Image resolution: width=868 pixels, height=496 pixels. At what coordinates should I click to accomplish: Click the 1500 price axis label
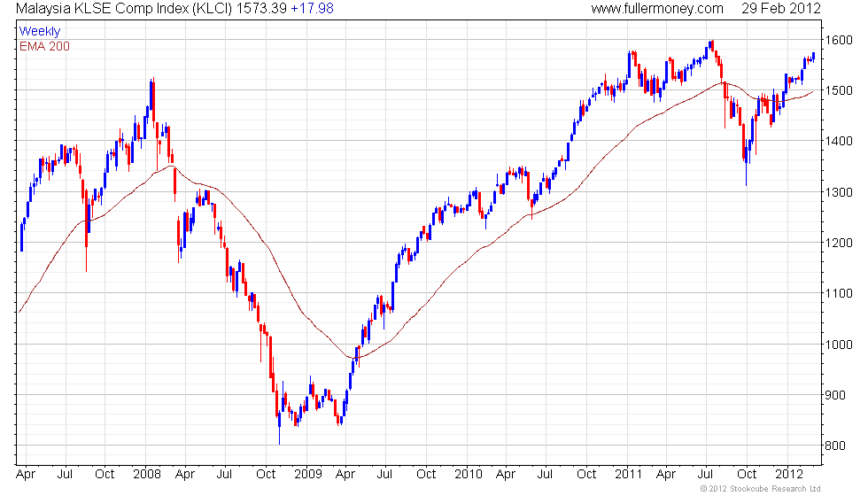tap(839, 90)
